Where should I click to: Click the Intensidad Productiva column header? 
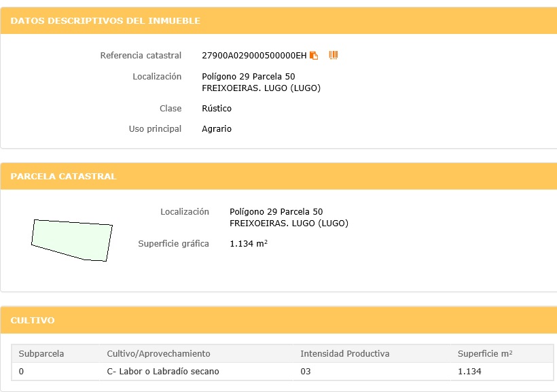click(x=344, y=354)
